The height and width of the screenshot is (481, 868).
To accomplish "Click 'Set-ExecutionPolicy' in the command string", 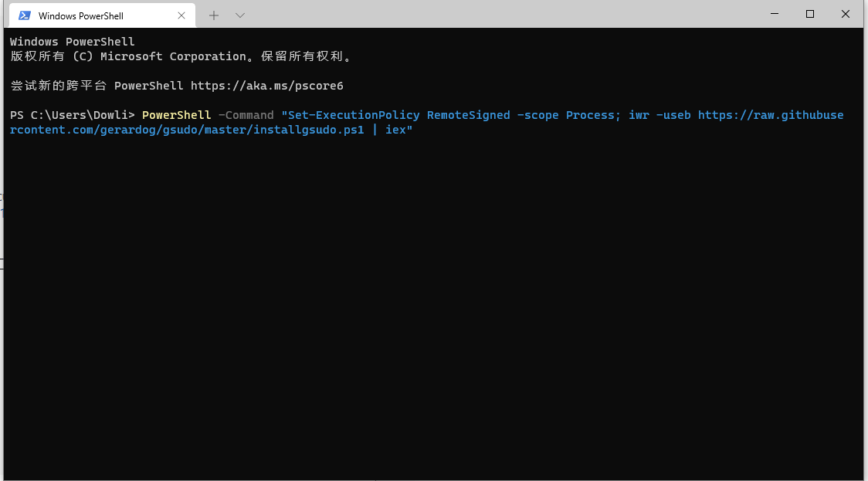I will point(354,115).
